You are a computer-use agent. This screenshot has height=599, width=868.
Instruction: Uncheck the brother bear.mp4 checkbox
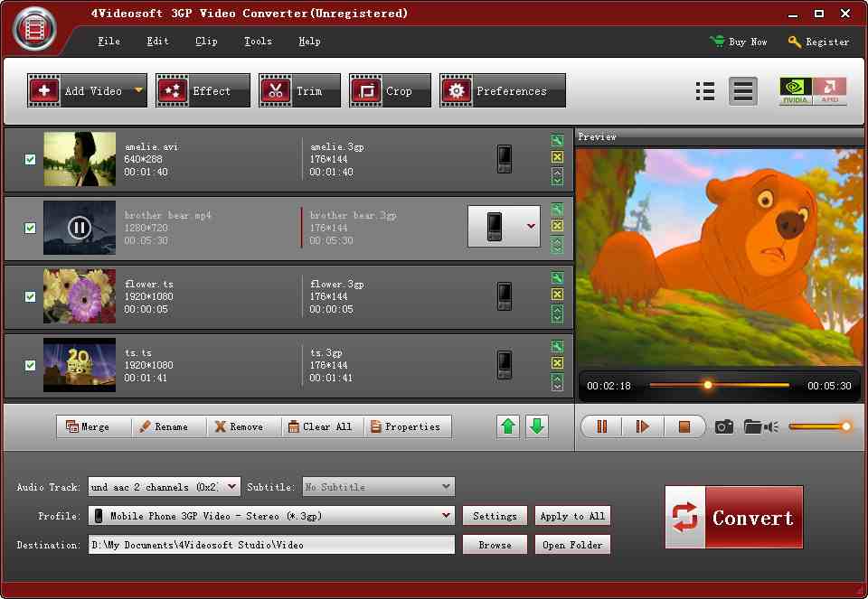(x=31, y=228)
